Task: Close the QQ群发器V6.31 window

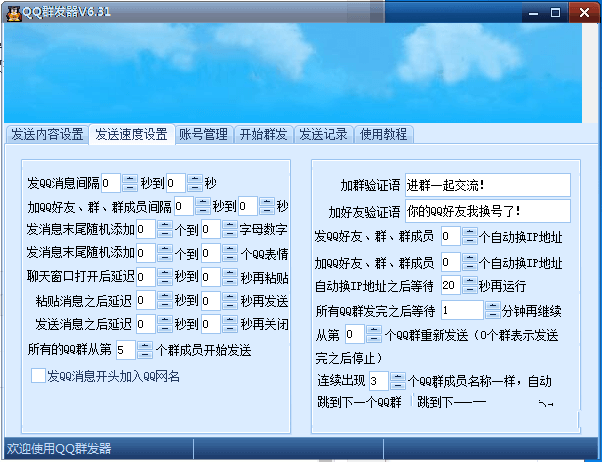Action: (584, 13)
